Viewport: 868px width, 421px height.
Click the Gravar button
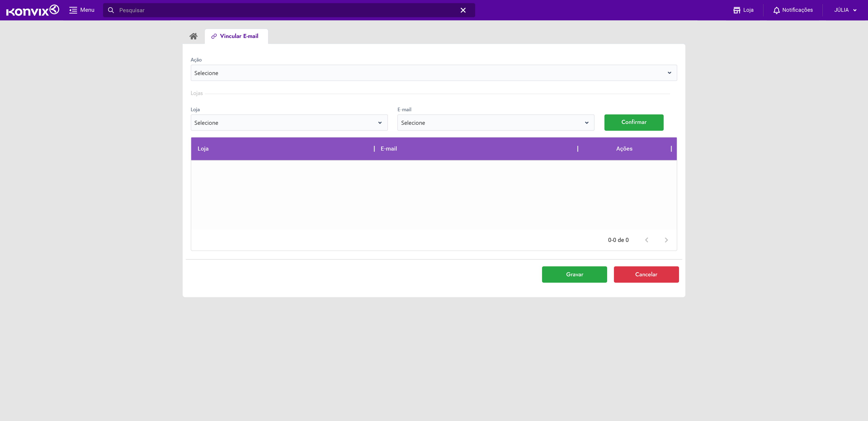coord(574,274)
